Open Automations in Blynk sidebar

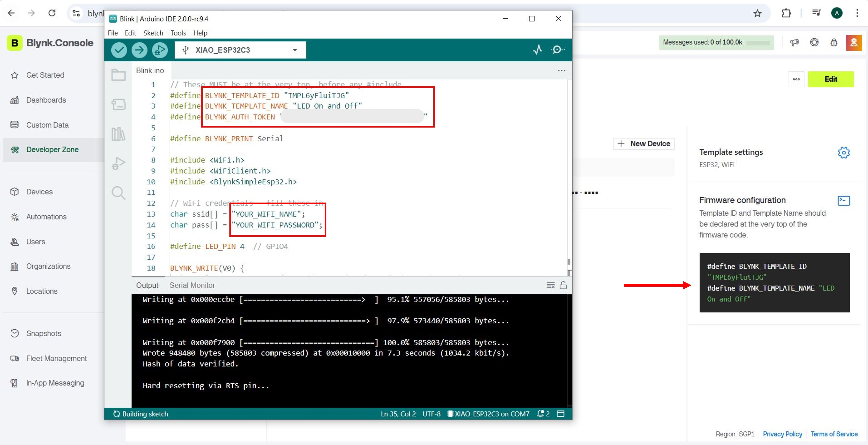click(46, 217)
